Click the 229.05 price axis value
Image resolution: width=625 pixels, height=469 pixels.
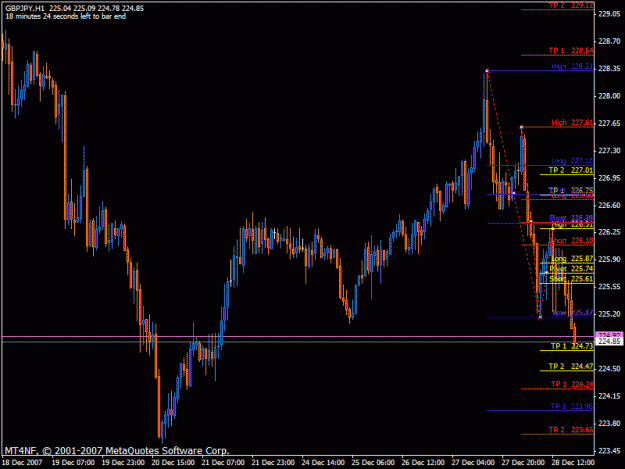(609, 14)
